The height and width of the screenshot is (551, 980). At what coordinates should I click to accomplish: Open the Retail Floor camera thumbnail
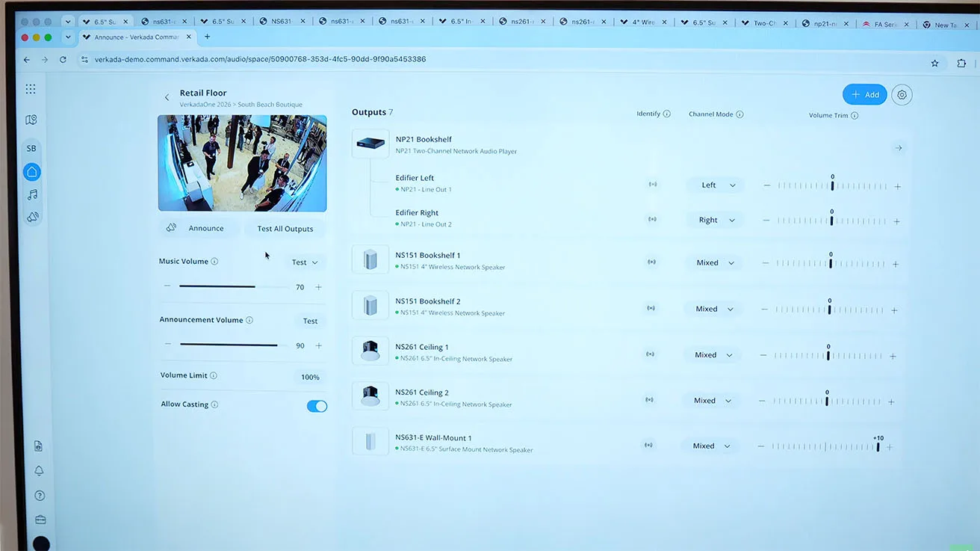tap(242, 163)
